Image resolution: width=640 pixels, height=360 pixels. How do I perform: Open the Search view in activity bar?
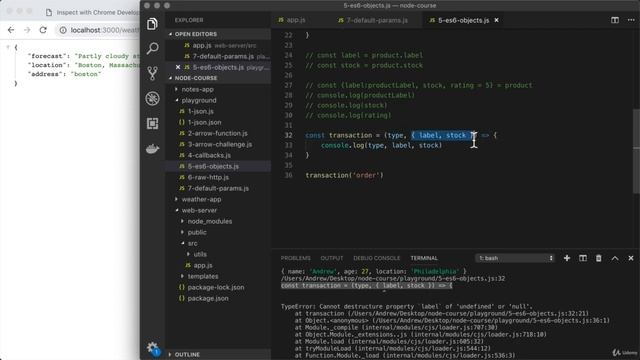[x=152, y=49]
